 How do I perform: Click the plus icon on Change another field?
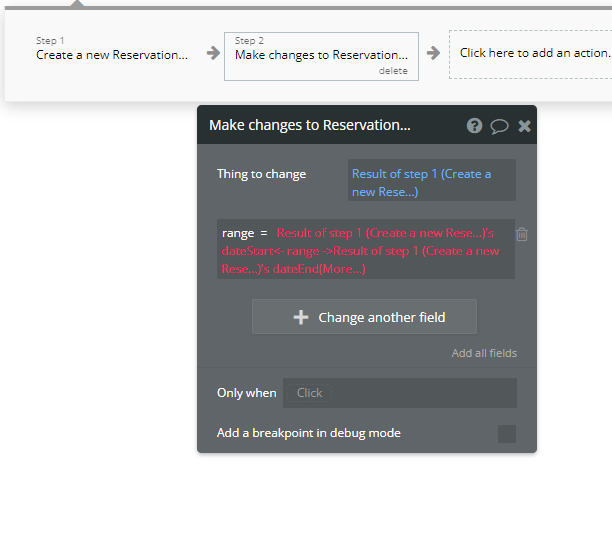point(301,317)
